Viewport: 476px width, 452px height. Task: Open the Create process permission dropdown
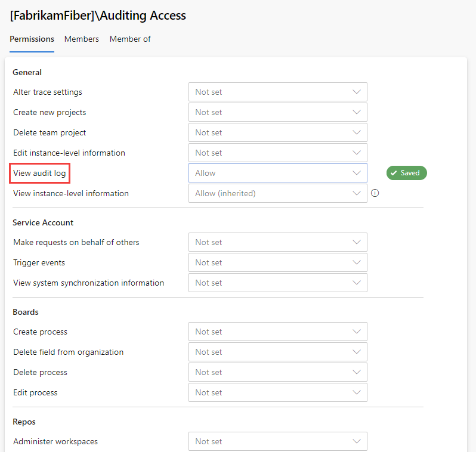click(x=277, y=332)
